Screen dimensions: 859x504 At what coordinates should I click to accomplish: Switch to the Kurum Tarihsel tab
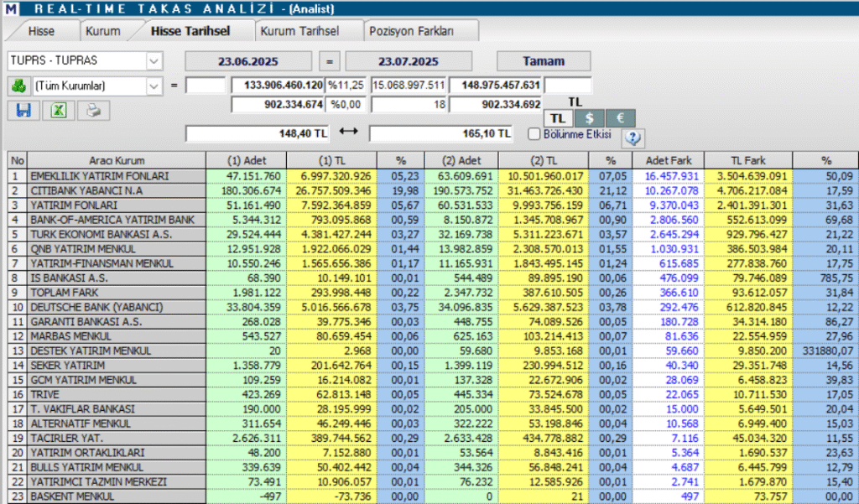(x=299, y=31)
